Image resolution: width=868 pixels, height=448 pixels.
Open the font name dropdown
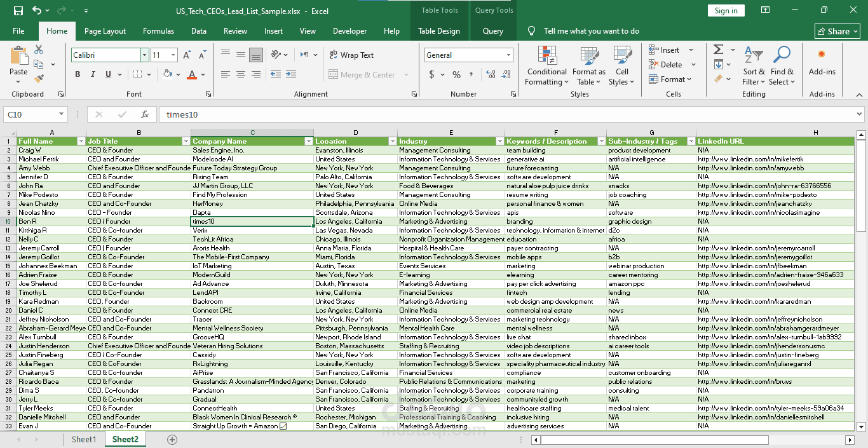tap(145, 55)
